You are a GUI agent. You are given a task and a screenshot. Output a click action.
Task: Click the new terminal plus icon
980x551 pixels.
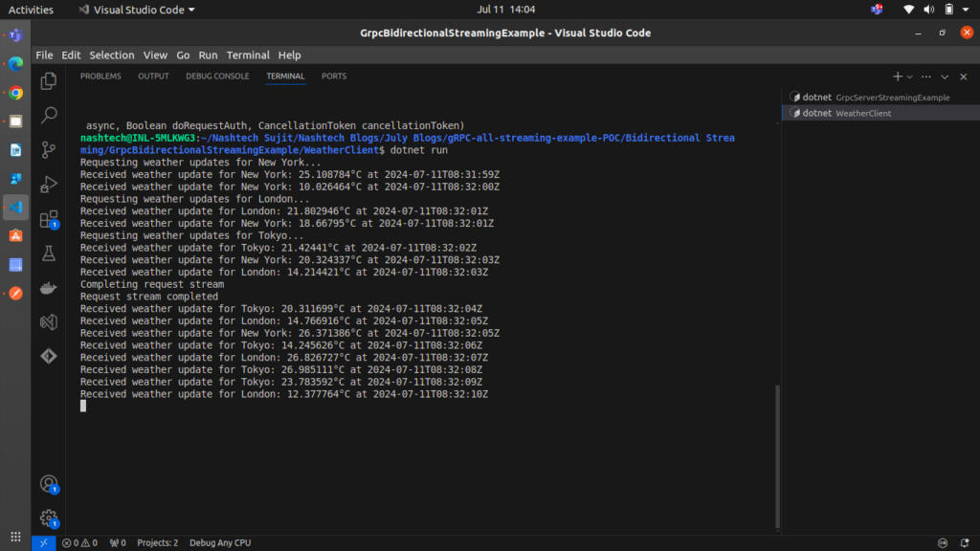(897, 77)
